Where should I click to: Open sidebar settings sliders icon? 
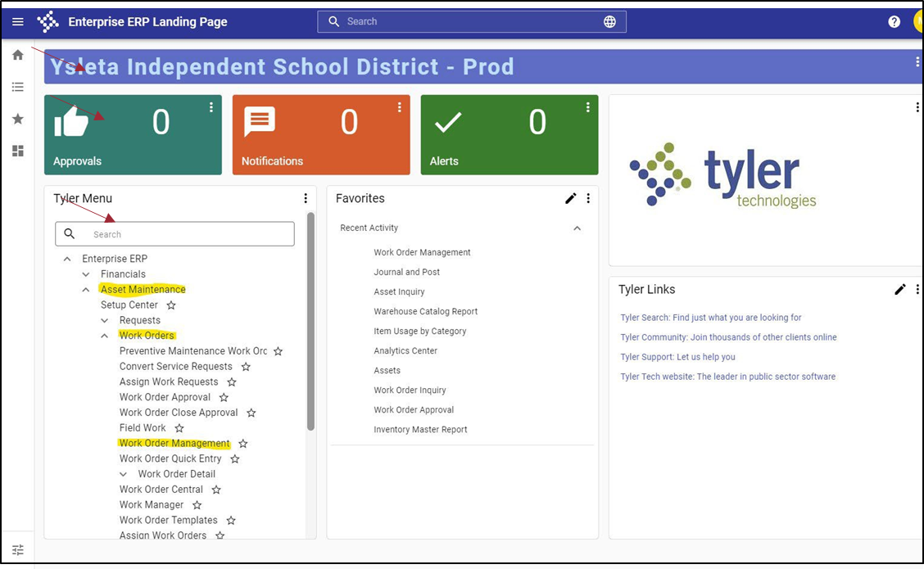(x=18, y=550)
